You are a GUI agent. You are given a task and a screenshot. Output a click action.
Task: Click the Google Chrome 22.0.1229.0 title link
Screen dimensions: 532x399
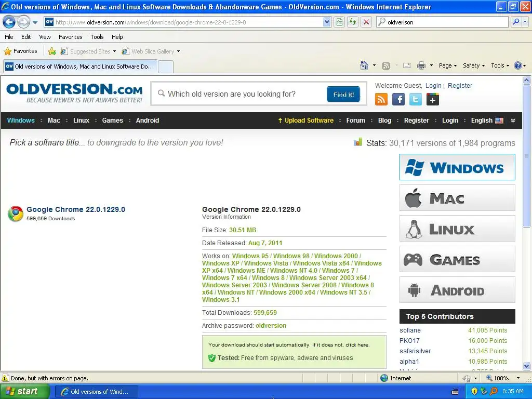pos(76,209)
